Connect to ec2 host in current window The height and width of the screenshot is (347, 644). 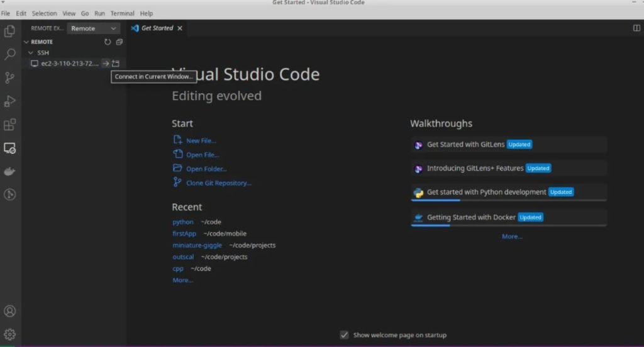point(106,64)
